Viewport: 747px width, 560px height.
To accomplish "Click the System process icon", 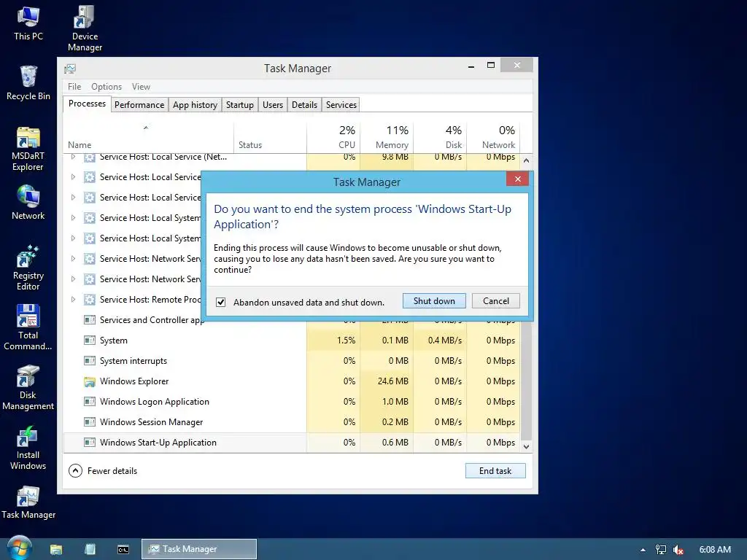I will (89, 341).
